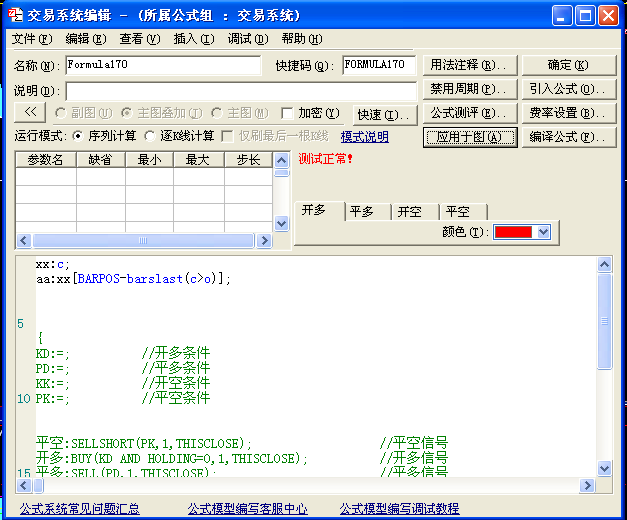627x520 pixels.
Task: Select 序列计算 run mode radio button
Action: click(78, 136)
